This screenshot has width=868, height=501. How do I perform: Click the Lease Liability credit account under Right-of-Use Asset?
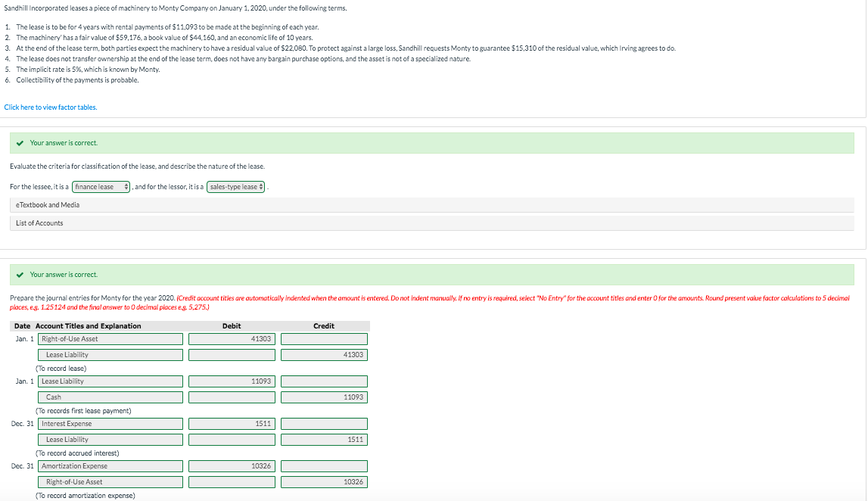110,355
